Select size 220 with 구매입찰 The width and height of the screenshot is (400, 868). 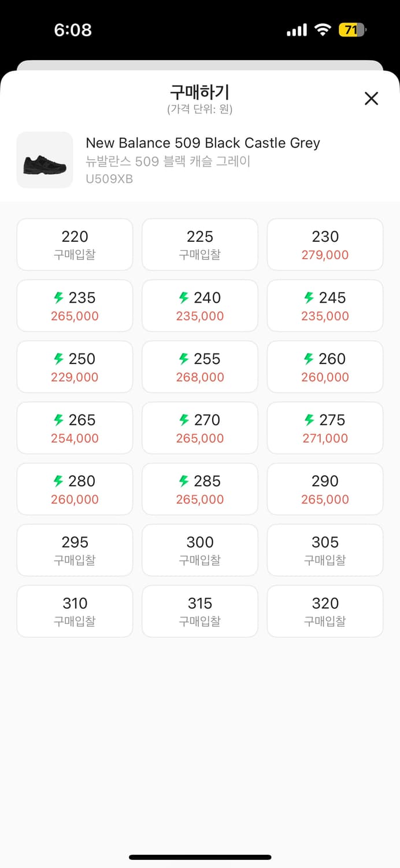[75, 245]
